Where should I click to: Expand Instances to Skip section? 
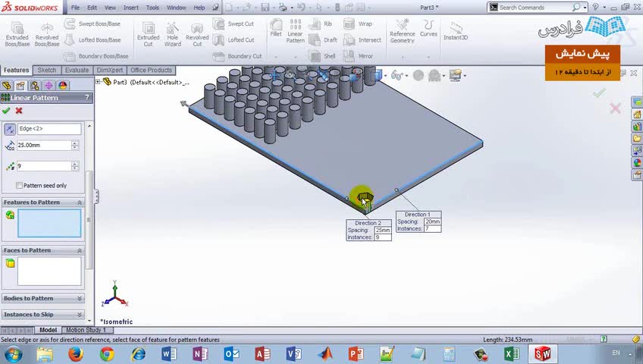coord(80,315)
